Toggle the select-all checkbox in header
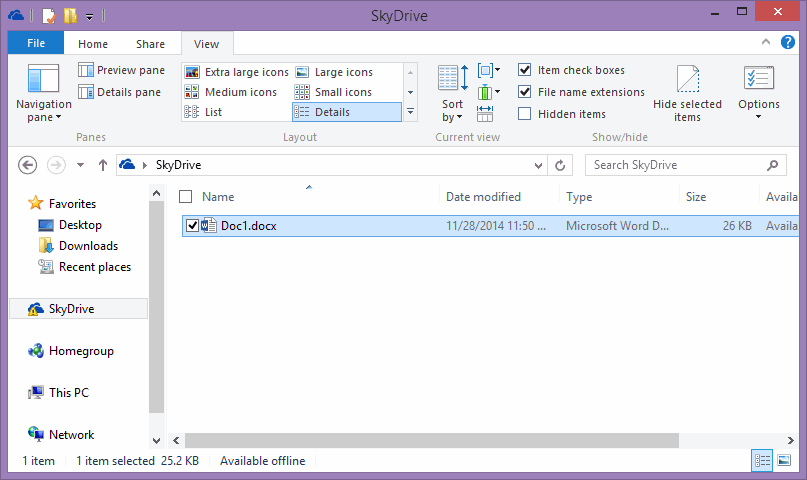The height and width of the screenshot is (480, 807). (185, 197)
